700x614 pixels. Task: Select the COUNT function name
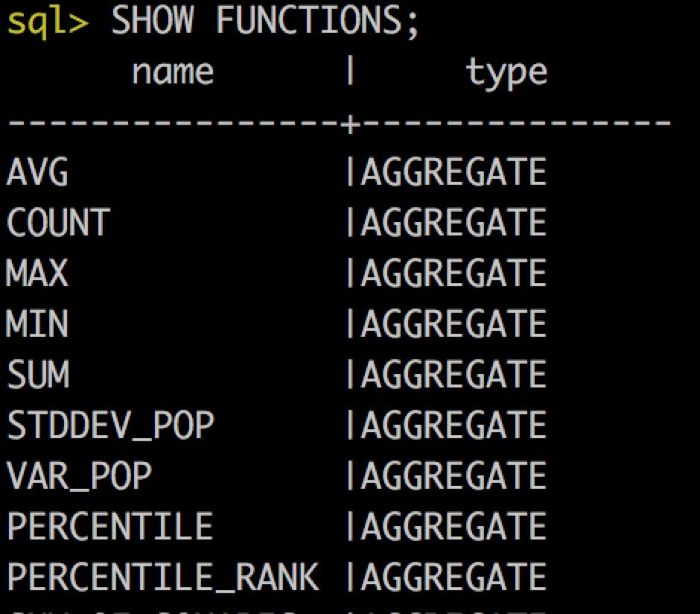[x=58, y=224]
